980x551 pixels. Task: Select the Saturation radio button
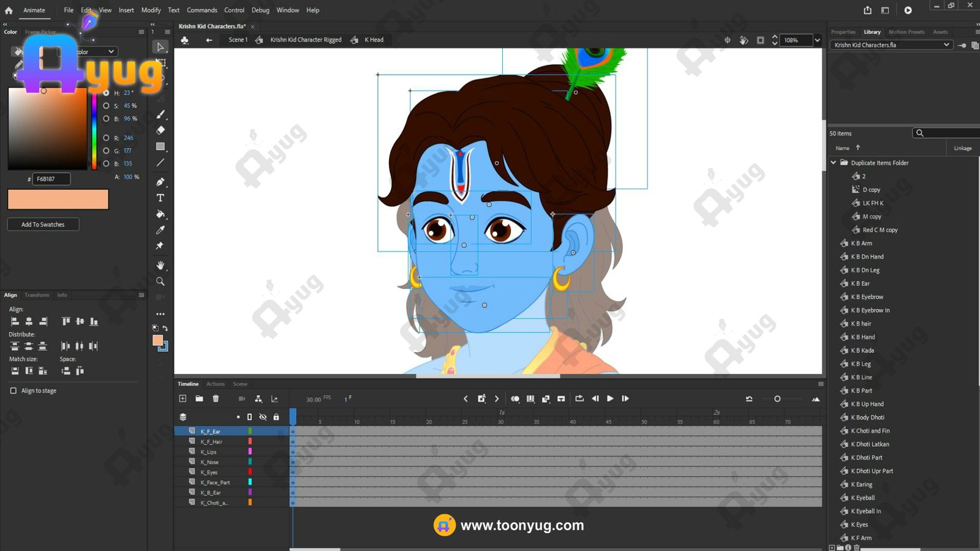(x=106, y=106)
